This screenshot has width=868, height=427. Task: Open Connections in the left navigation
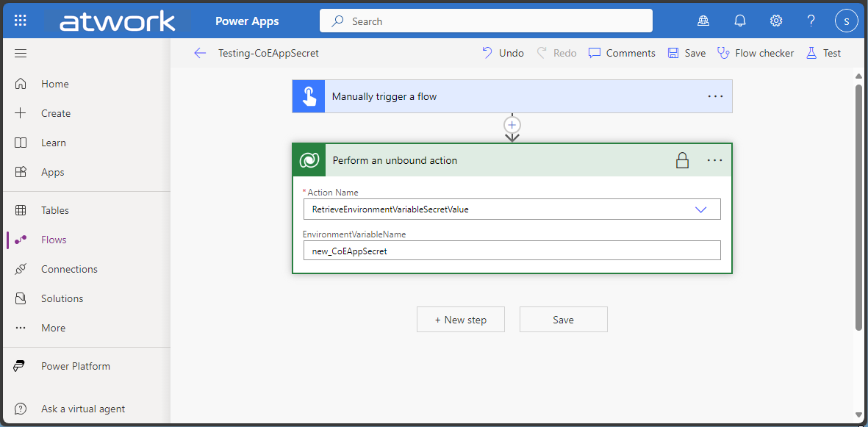click(x=69, y=269)
